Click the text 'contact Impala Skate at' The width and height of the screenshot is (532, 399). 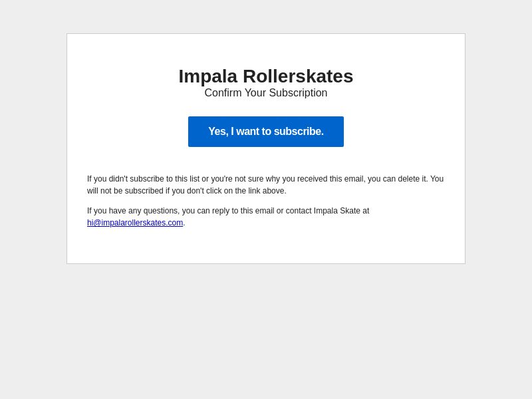pyautogui.click(x=327, y=211)
